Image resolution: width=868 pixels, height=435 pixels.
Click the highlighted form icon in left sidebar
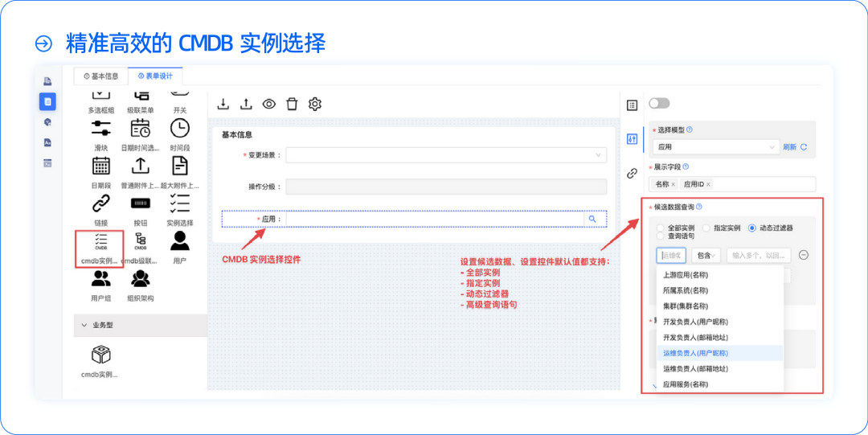[47, 101]
